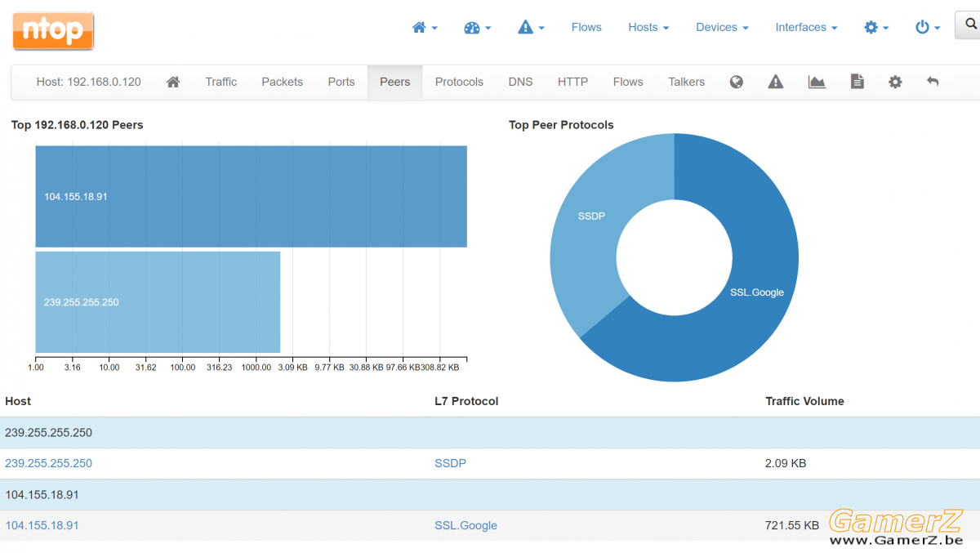Open the home icon dropdown in navbar

coord(425,27)
